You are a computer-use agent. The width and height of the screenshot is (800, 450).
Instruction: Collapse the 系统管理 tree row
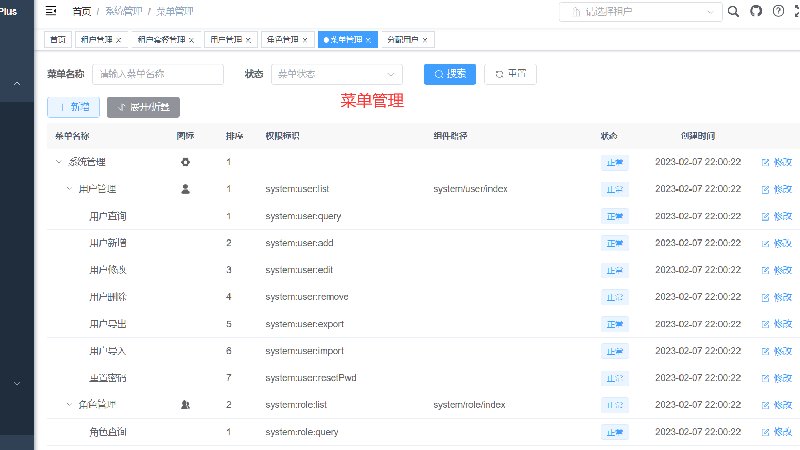[x=58, y=162]
